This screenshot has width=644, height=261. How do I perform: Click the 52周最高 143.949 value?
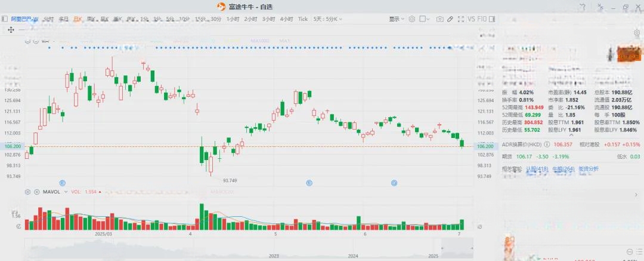(534, 107)
